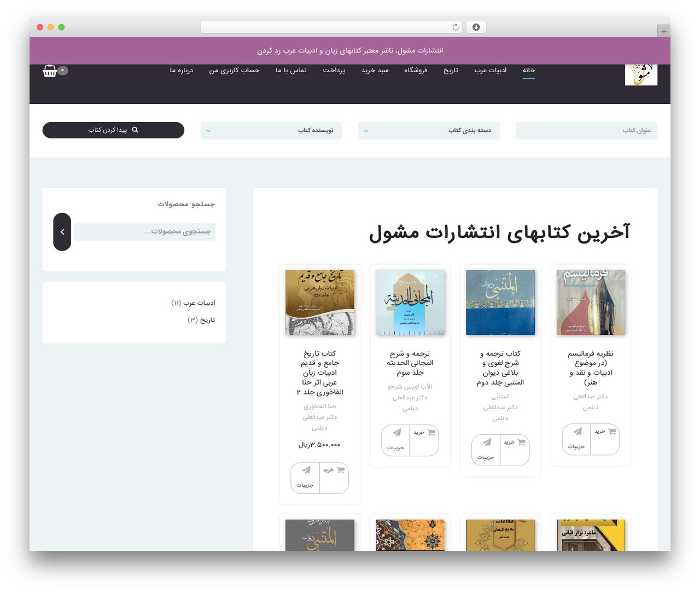Click the آخرین کتابهای انتشارات مشول heading
Screen dimensions: 700x593
(499, 232)
